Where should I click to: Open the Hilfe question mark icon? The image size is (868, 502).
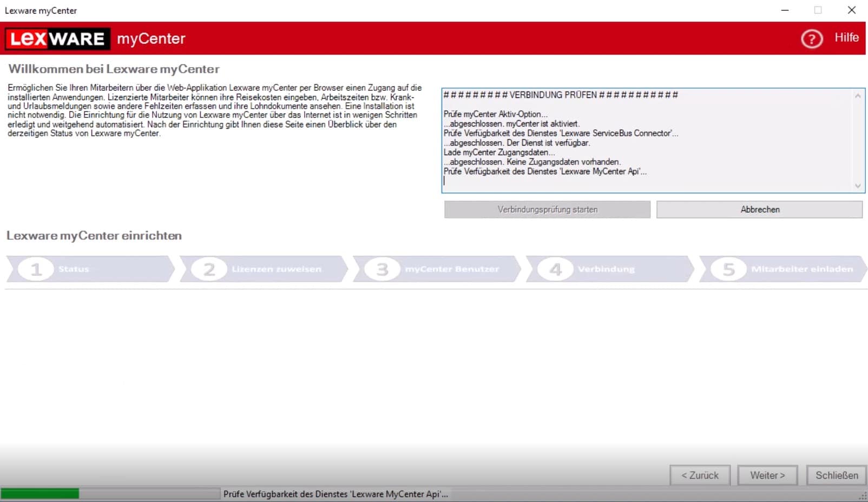coord(812,38)
